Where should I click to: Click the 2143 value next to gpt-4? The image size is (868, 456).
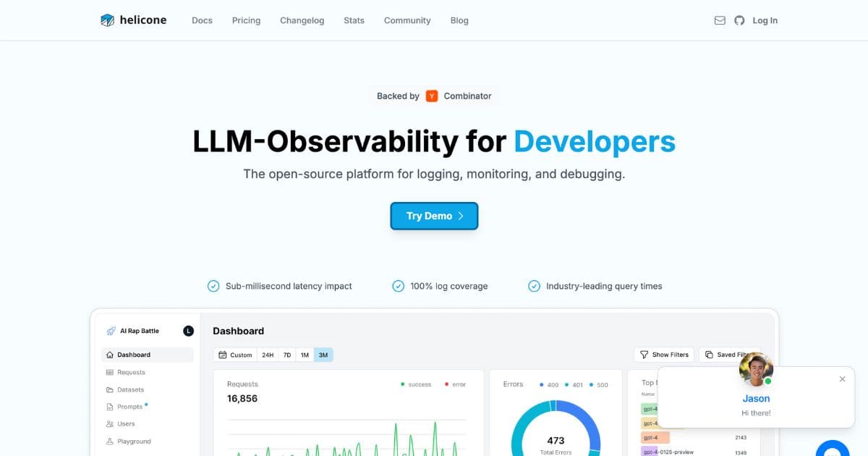[x=740, y=438]
